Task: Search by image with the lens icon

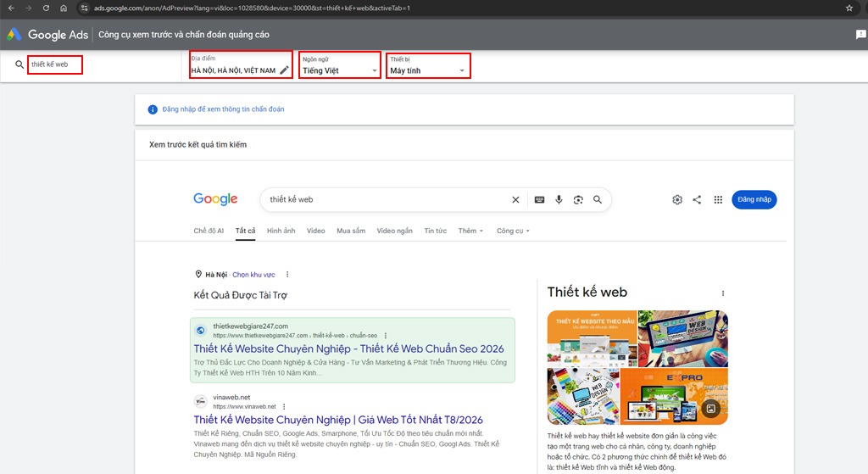Action: (578, 200)
